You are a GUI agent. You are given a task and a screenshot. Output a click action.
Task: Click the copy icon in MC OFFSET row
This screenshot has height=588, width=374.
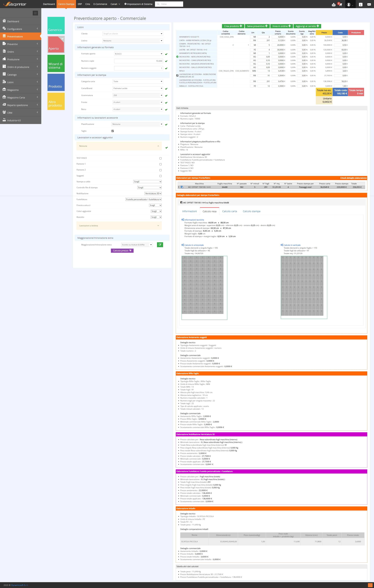182,187
